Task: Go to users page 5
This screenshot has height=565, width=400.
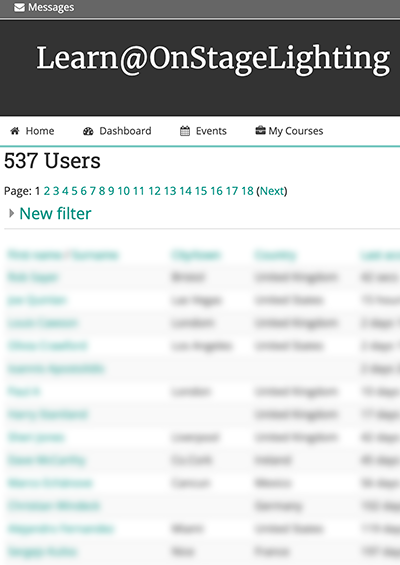Action: point(74,191)
